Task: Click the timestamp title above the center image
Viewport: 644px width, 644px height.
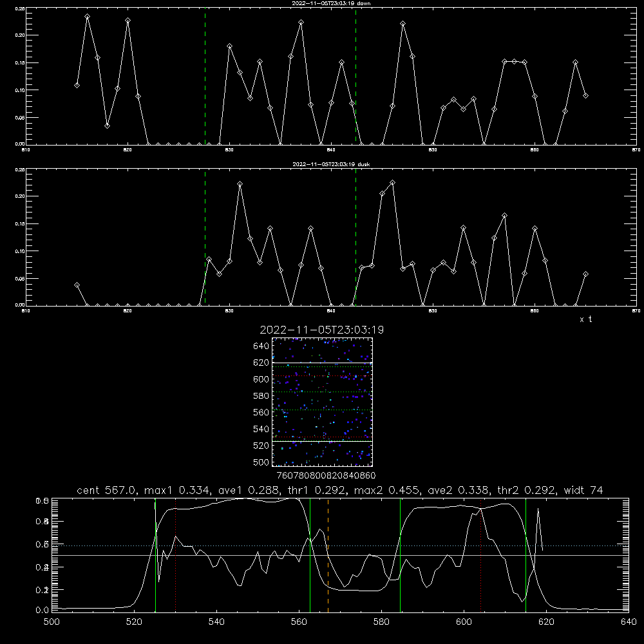Action: (321, 330)
